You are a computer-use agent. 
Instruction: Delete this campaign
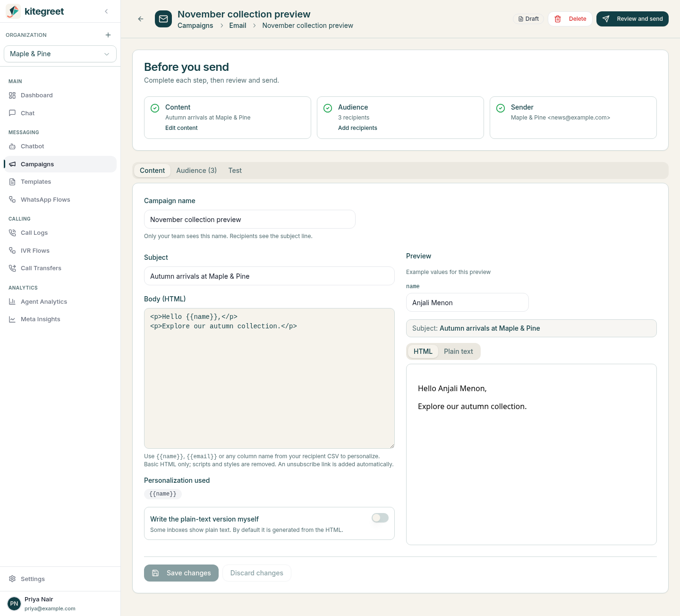point(570,19)
